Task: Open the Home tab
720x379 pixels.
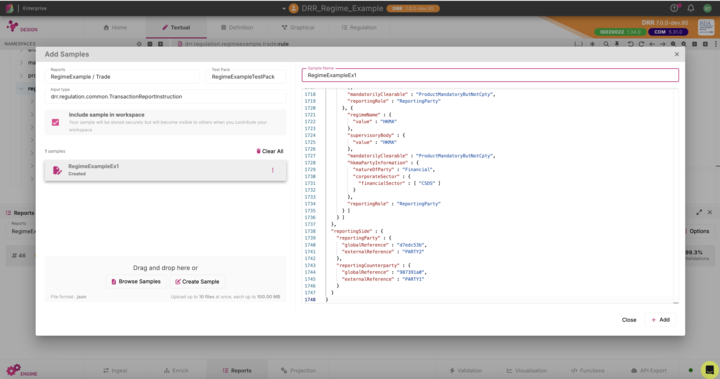Action: (x=115, y=28)
